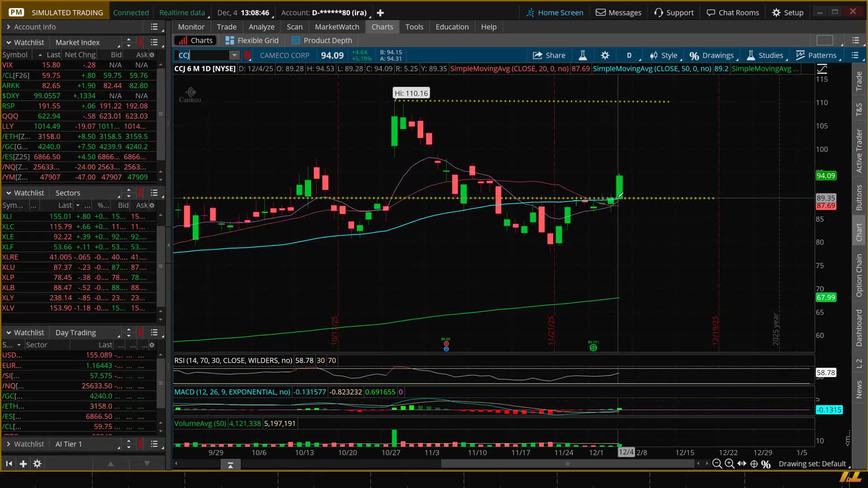Click the Share chart button
The height and width of the screenshot is (488, 868).
tap(549, 55)
